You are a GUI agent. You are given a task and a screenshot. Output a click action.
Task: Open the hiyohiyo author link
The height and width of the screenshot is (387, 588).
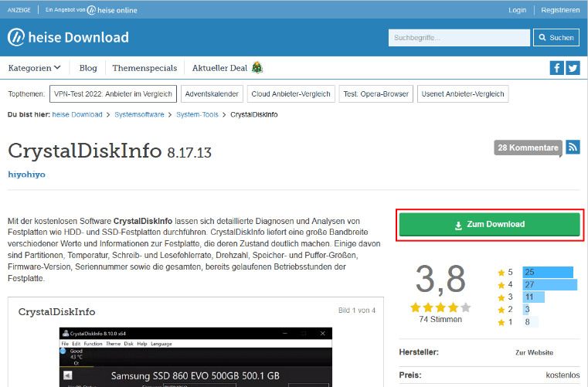click(26, 175)
